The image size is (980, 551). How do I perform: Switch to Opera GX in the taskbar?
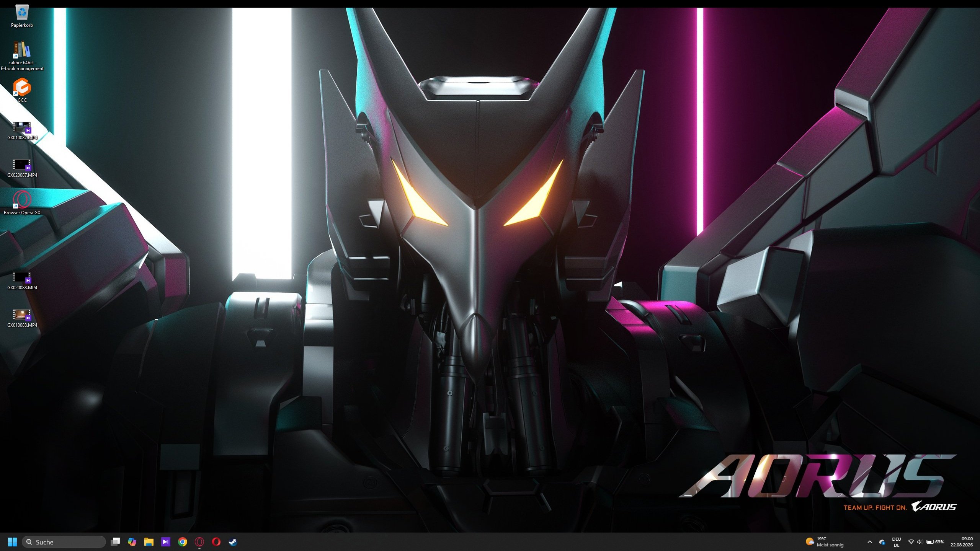tap(199, 542)
